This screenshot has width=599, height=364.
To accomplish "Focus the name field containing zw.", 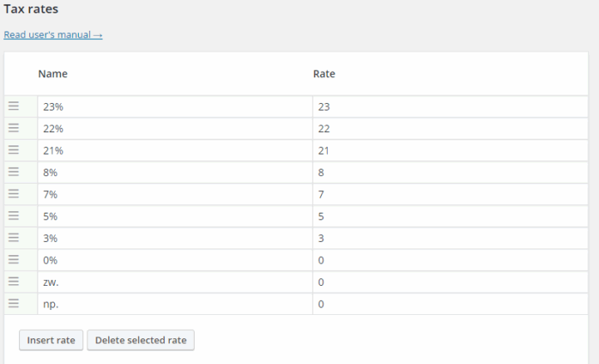I will (175, 282).
